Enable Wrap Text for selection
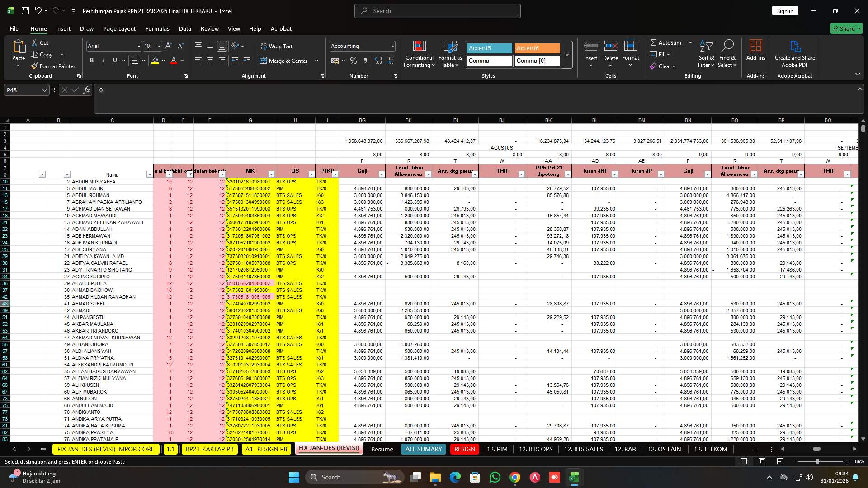 [x=277, y=46]
